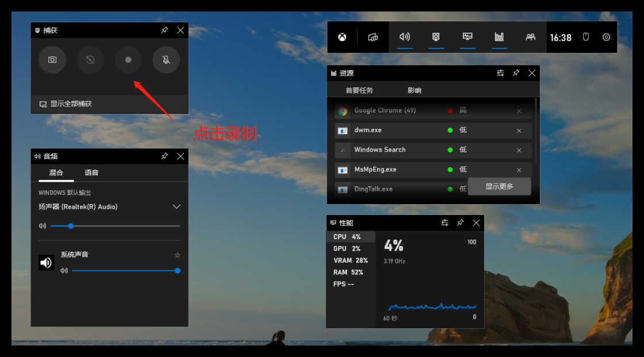Toggle the audio widget from the Game Bar
Screen dimensions: 644x357
pyautogui.click(x=405, y=37)
